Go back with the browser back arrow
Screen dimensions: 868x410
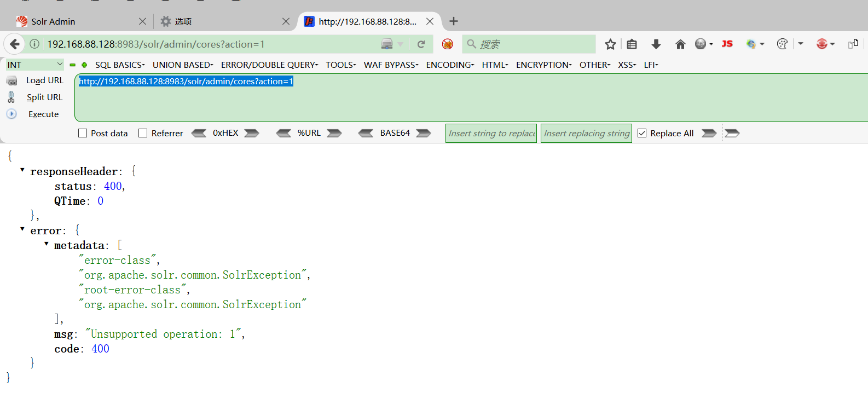pos(15,44)
